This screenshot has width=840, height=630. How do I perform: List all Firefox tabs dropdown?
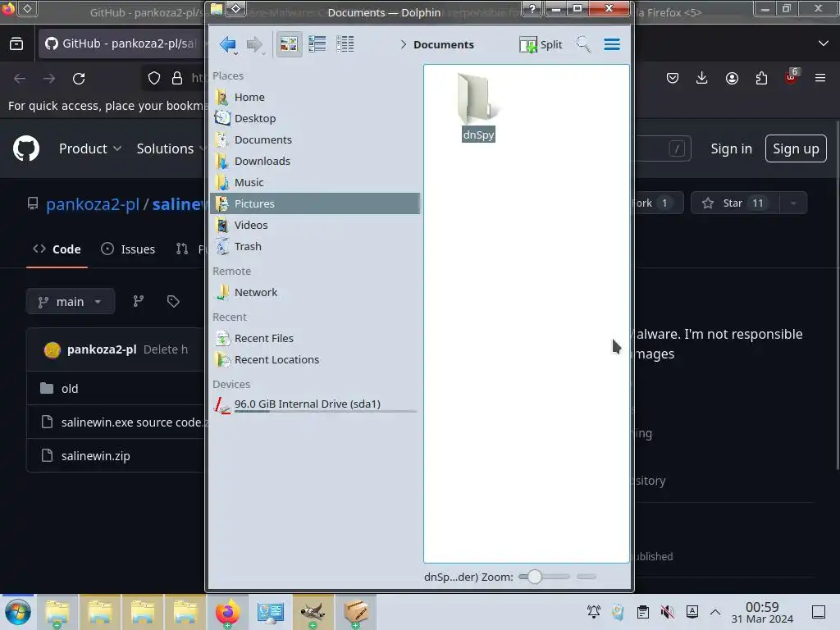[x=824, y=43]
